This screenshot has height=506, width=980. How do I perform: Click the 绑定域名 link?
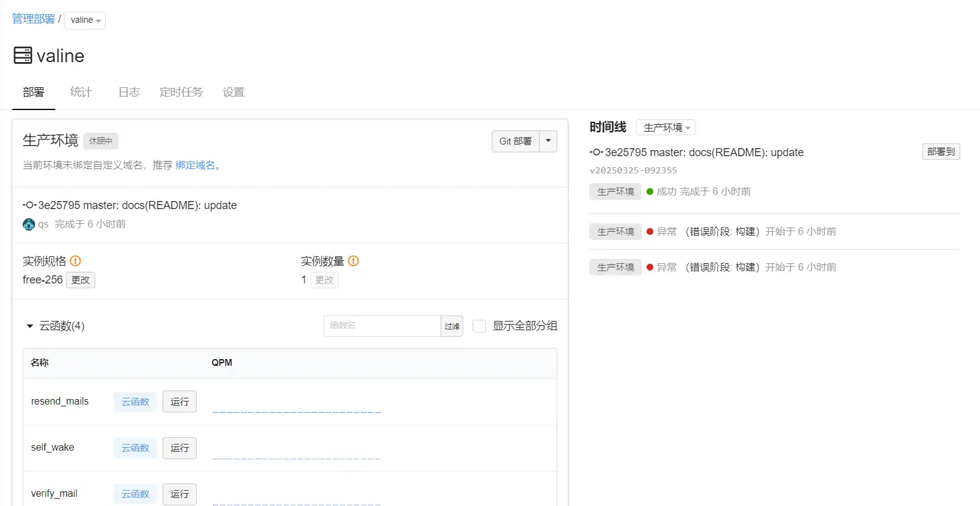[195, 165]
